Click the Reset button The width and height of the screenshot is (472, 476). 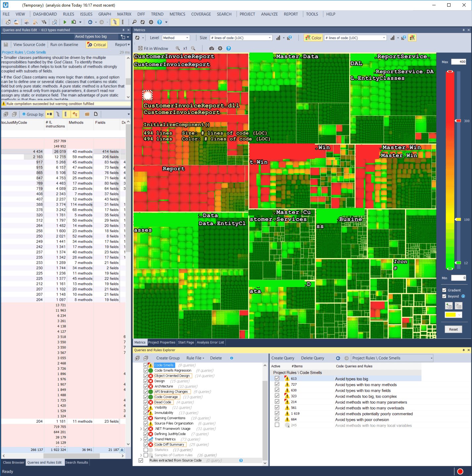(x=453, y=329)
